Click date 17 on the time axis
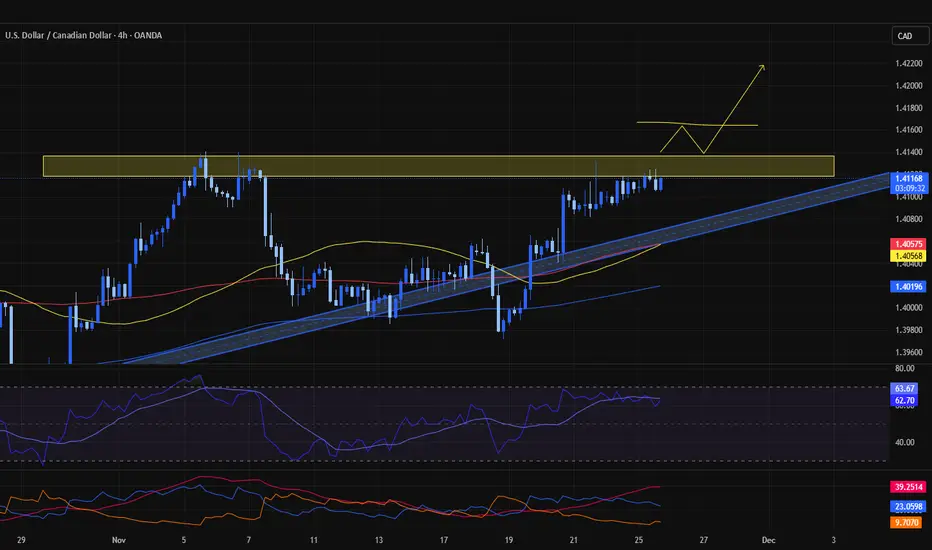Screen dimensions: 932x550 pyautogui.click(x=443, y=540)
